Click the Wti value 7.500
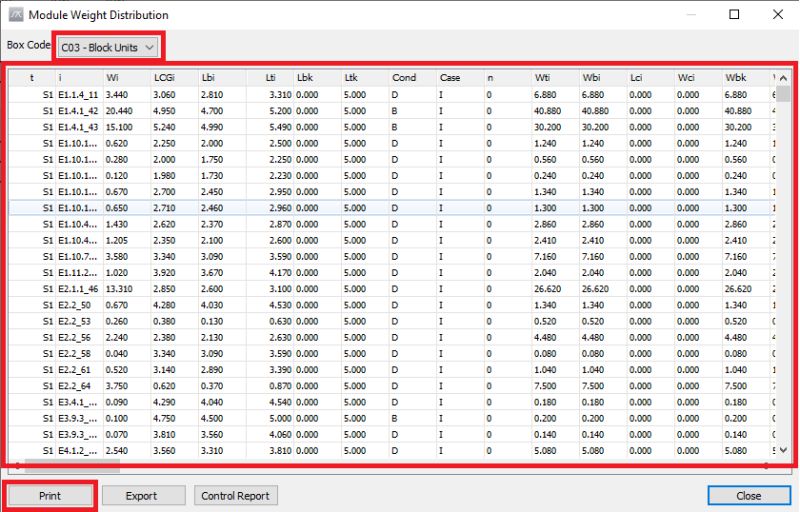The image size is (800, 512). 545,386
